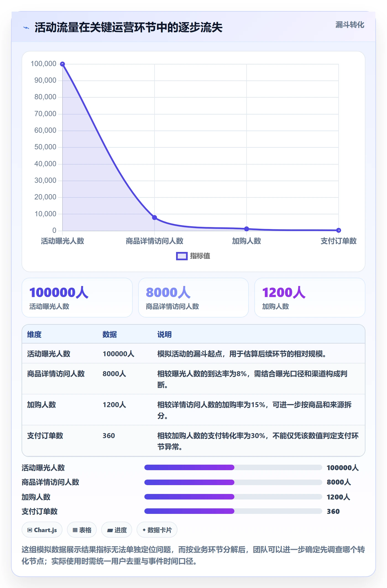Open the 8000人 data card
Viewport: 387px width, 588px height.
pos(193,298)
